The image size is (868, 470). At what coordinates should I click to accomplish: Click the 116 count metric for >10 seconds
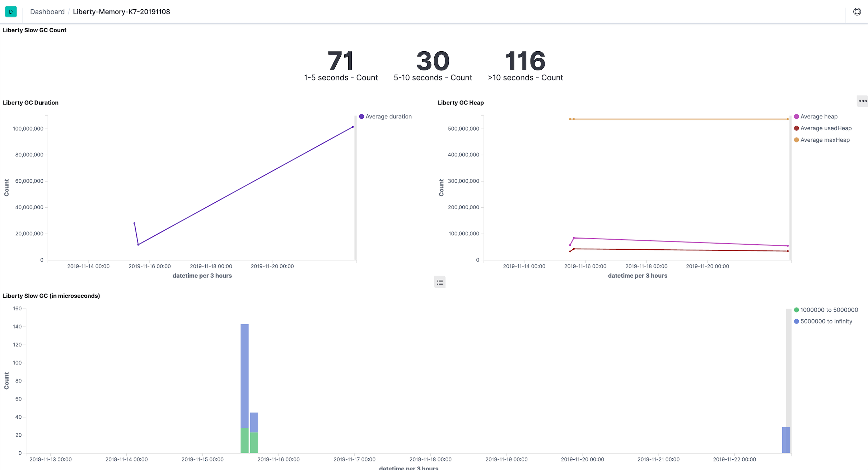coord(525,61)
